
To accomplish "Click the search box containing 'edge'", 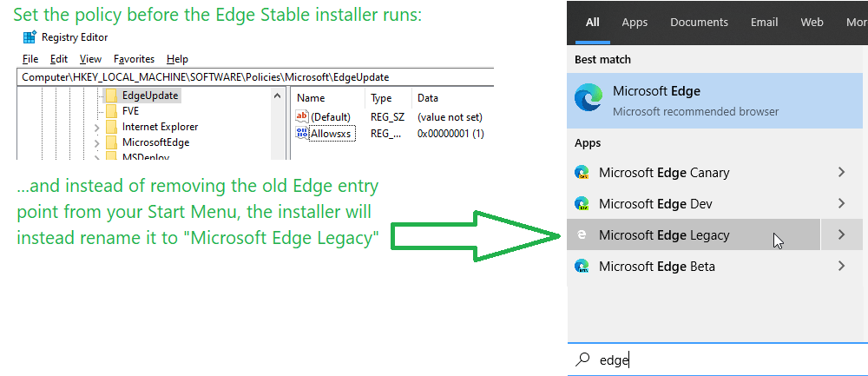I will pos(720,360).
